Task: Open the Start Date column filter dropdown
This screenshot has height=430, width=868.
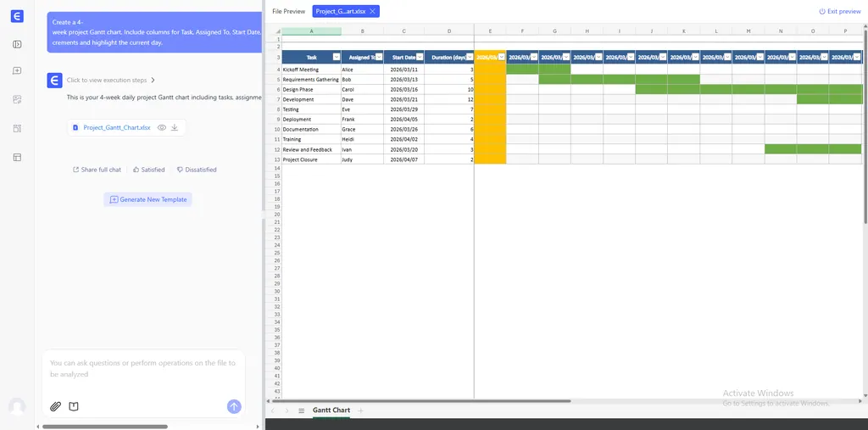Action: (x=421, y=57)
